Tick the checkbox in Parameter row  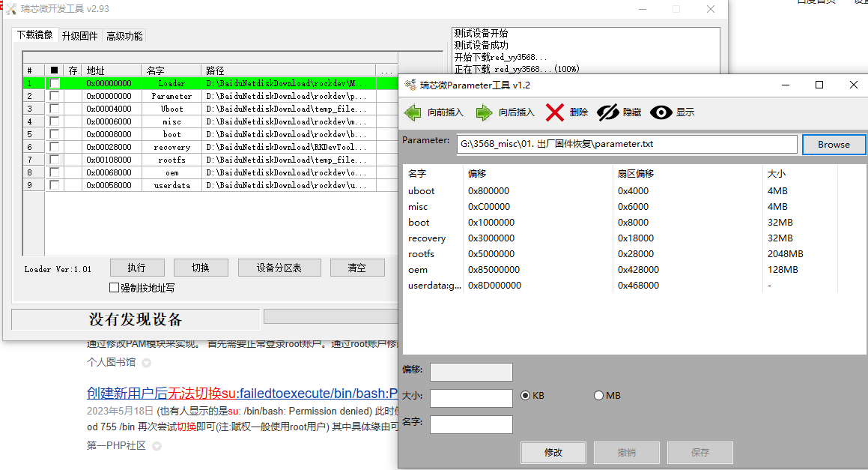[54, 96]
